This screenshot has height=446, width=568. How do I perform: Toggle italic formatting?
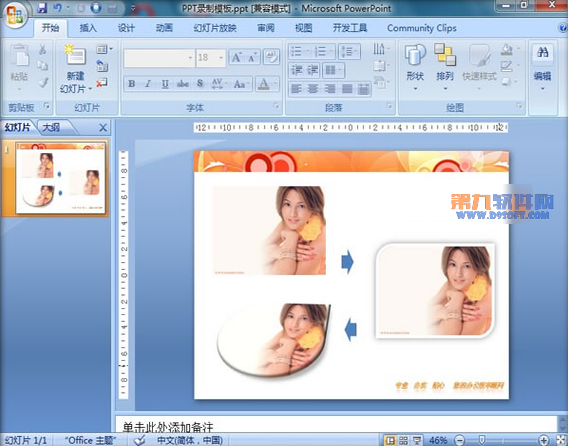coord(147,84)
